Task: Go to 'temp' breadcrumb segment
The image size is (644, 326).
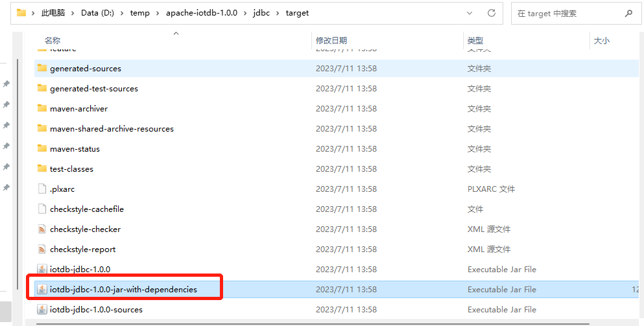Action: (x=139, y=13)
